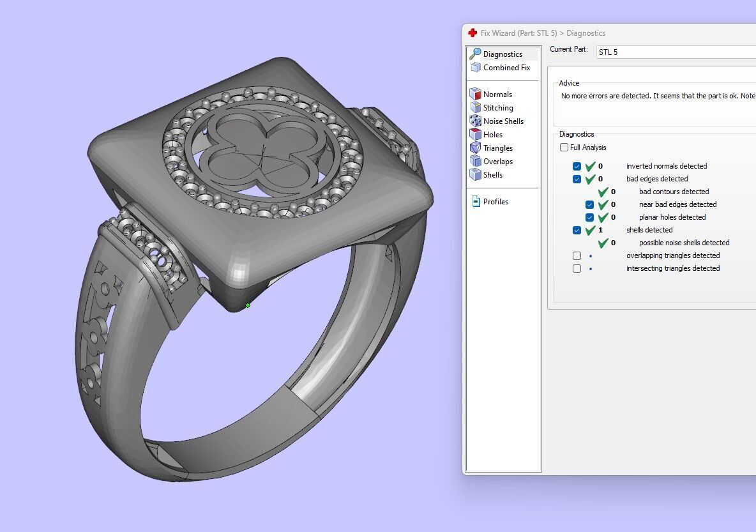Click the Combined Fix icon
This screenshot has height=532, width=756.
click(476, 68)
